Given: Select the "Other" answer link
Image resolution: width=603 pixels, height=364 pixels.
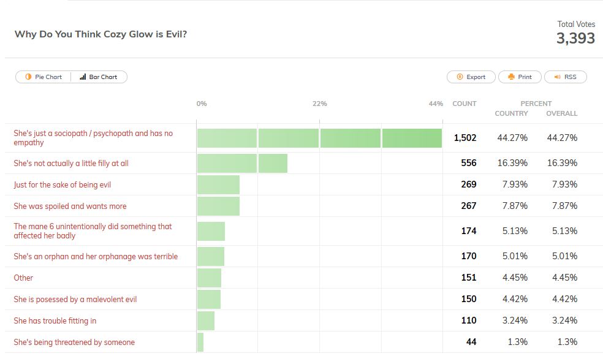Looking at the screenshot, I should tap(23, 278).
